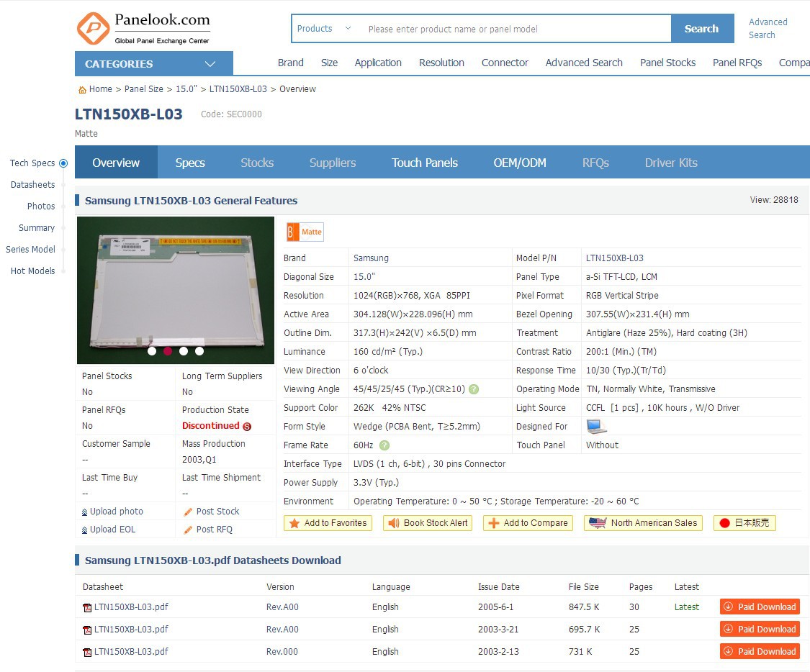The height and width of the screenshot is (672, 810).
Task: Click Add to Compare plus button
Action: coord(528,523)
